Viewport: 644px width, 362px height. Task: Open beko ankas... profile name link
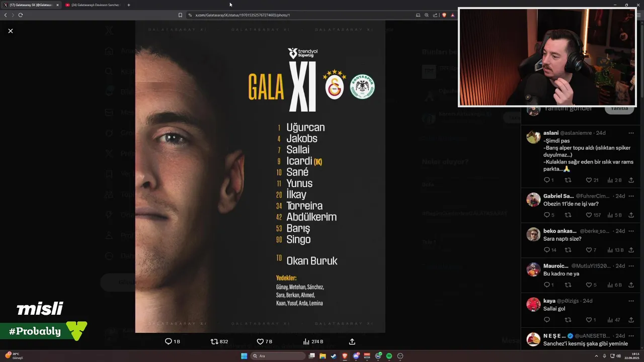point(559,231)
